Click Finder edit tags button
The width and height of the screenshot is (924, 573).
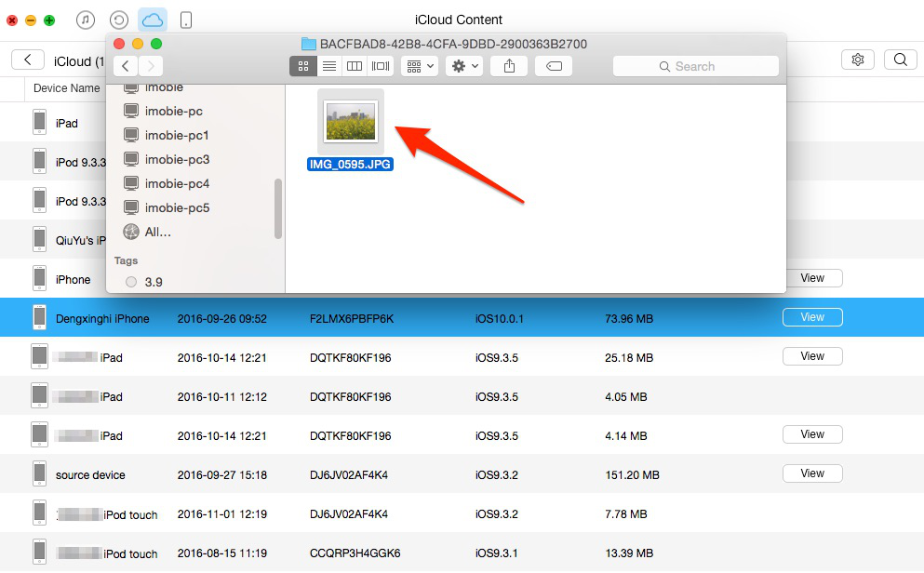coord(554,66)
